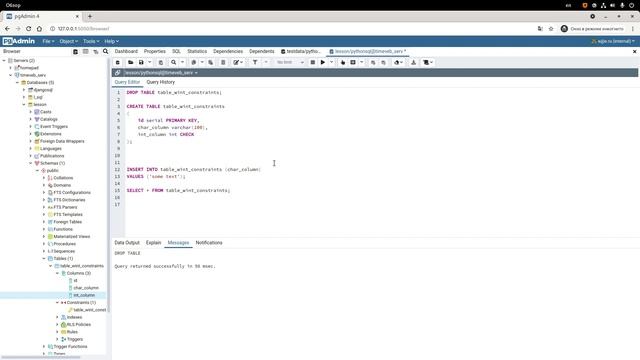Screen dimensions: 640x360
Task: Collapse the Tables (1) tree node
Action: 44,258
